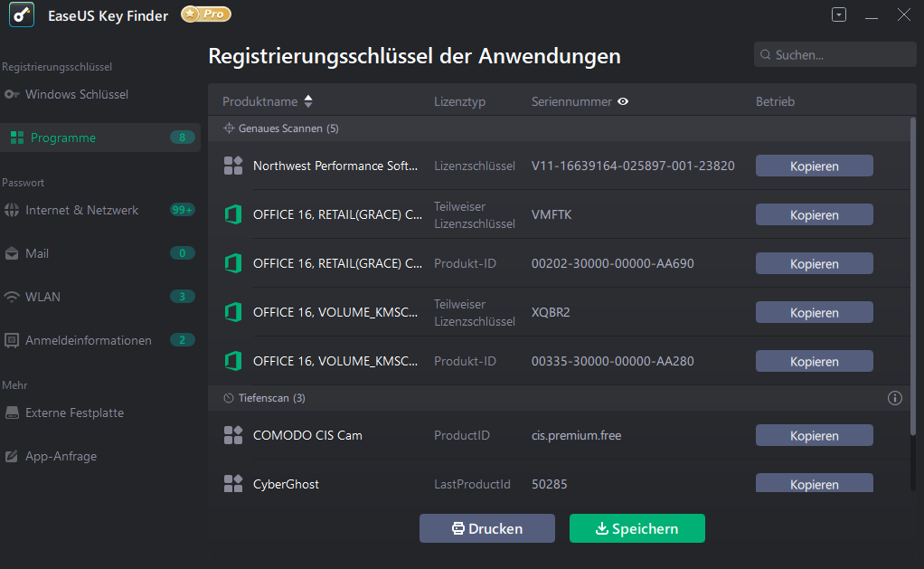This screenshot has width=924, height=569.
Task: Click Office icon of VMFTK row
Action: 233,214
